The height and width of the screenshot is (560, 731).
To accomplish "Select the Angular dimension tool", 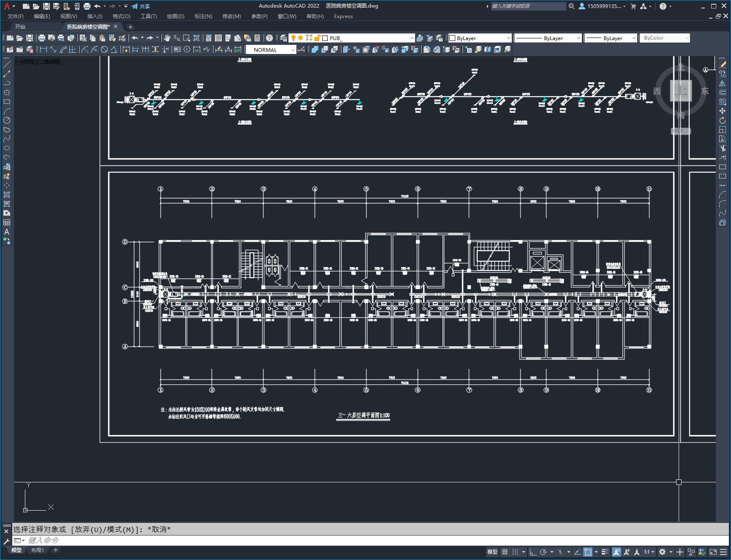I will (114, 50).
